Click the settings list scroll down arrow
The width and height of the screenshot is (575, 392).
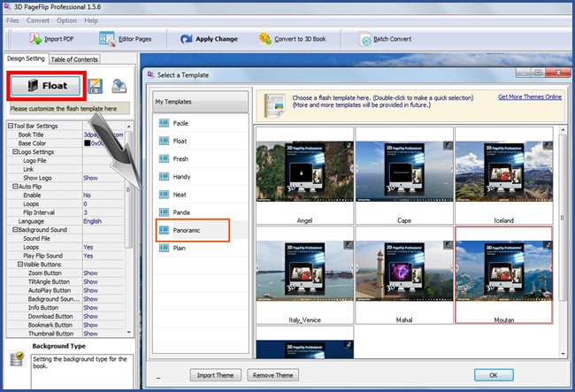tap(129, 332)
